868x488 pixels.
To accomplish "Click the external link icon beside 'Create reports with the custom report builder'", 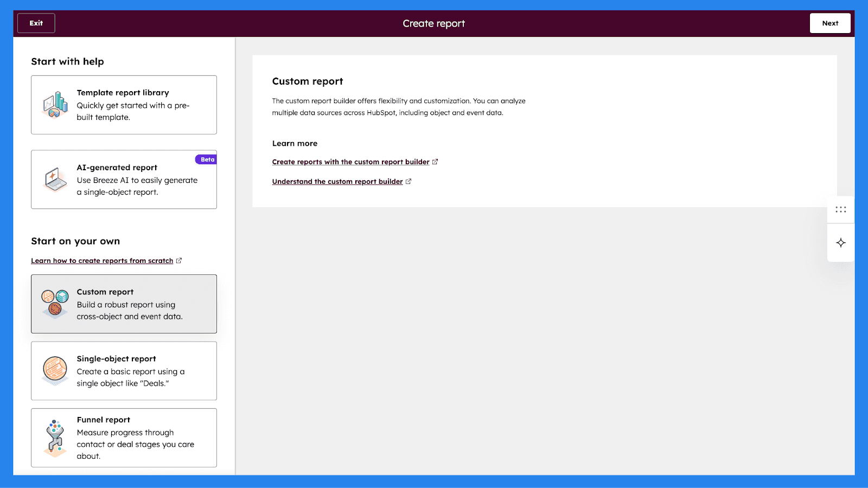I will 435,161.
